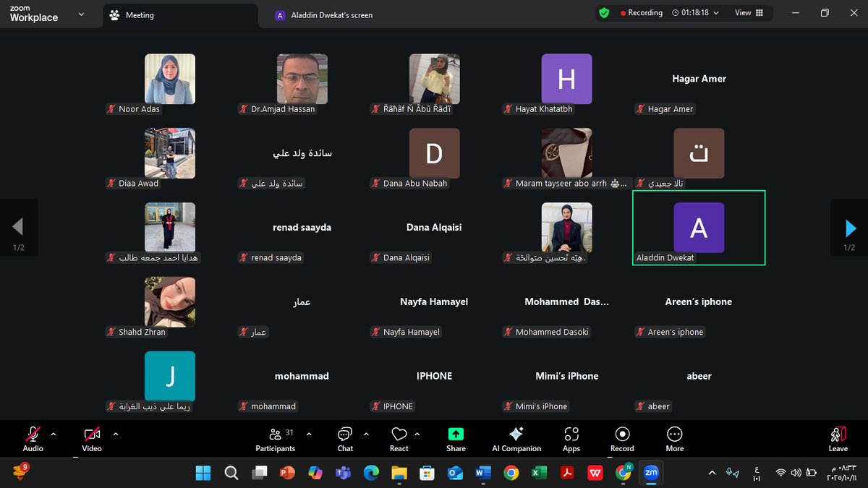Open the AI Companion
868x488 pixels.
point(516,439)
